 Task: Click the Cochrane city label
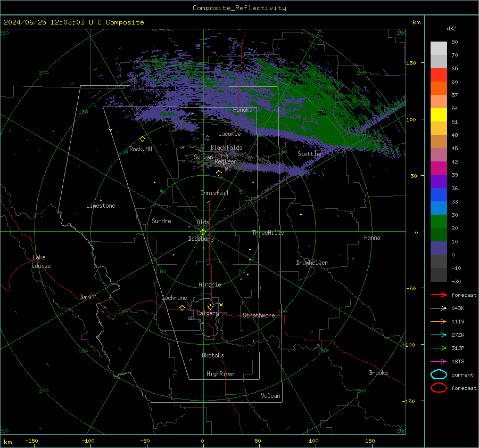(174, 298)
